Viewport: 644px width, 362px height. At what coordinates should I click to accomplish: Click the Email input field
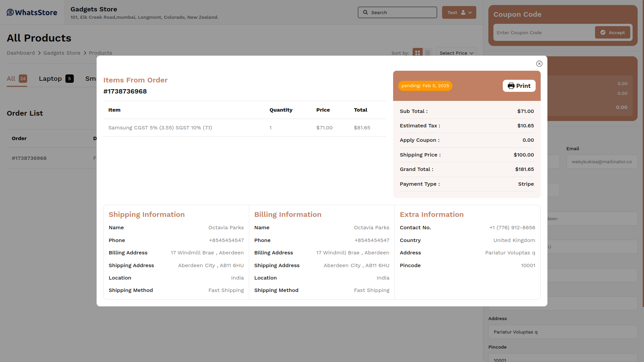601,162
